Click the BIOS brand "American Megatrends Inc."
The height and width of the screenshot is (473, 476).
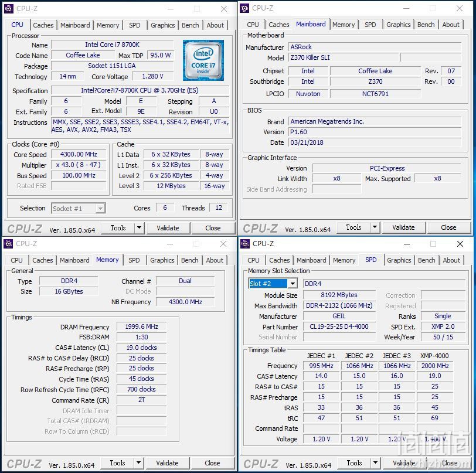coord(375,121)
